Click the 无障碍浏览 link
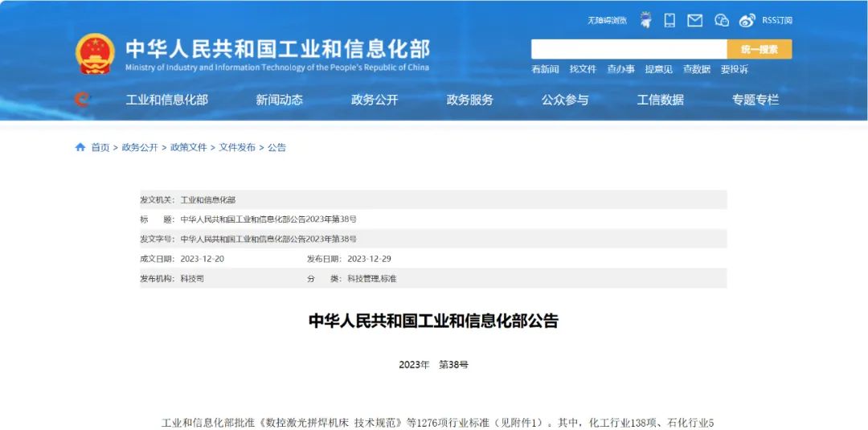 [607, 20]
